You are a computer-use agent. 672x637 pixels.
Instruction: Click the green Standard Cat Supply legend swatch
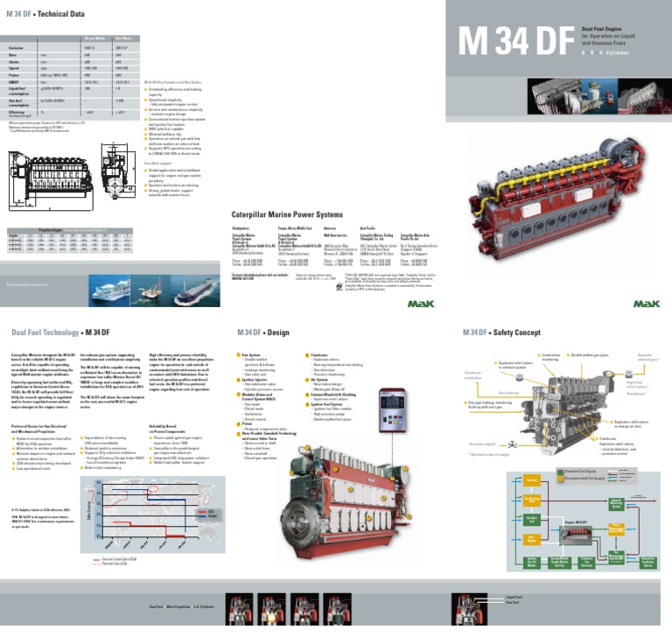click(x=560, y=472)
